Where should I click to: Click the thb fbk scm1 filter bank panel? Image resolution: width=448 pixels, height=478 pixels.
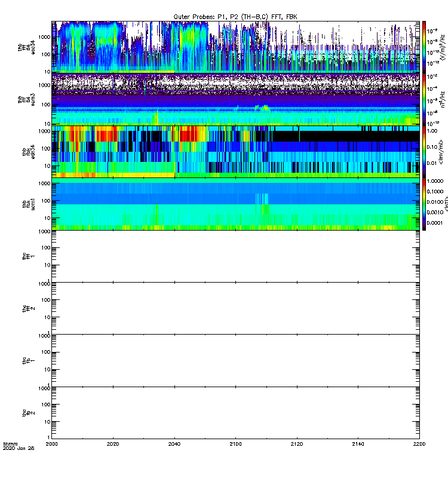[235, 204]
